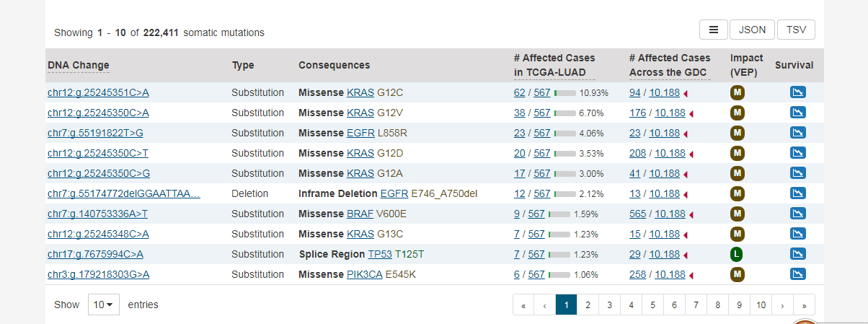Go to the next page arrow
Screen dimensions: 868x324
point(782,305)
